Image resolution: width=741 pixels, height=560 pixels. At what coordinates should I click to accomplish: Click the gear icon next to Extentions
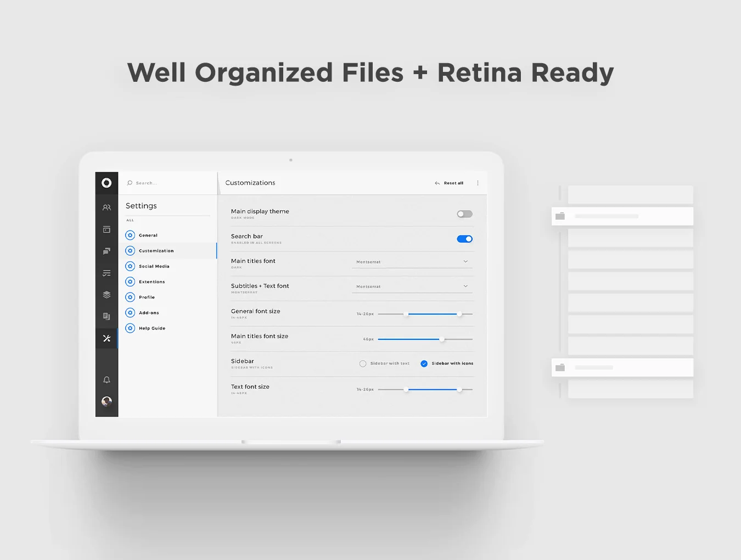click(x=130, y=282)
